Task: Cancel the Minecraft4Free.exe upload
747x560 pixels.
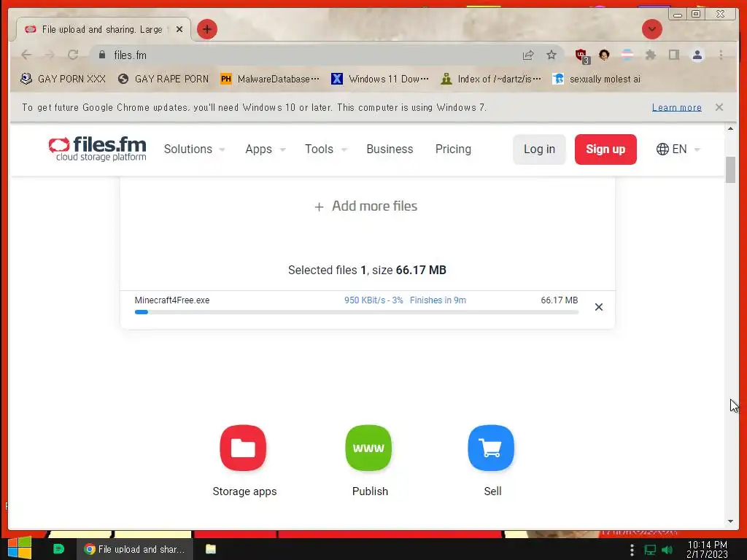Action: pyautogui.click(x=599, y=307)
